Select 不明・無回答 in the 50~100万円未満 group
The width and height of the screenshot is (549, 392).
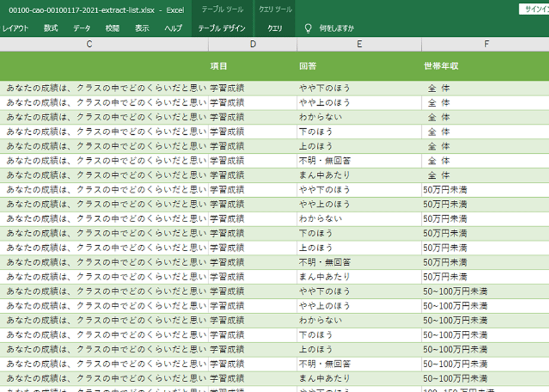pyautogui.click(x=359, y=364)
